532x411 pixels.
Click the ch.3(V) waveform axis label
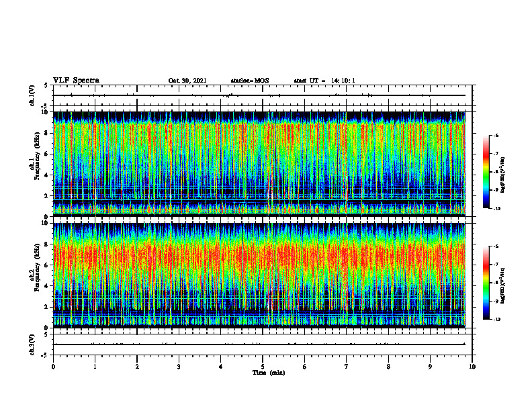pyautogui.click(x=32, y=345)
